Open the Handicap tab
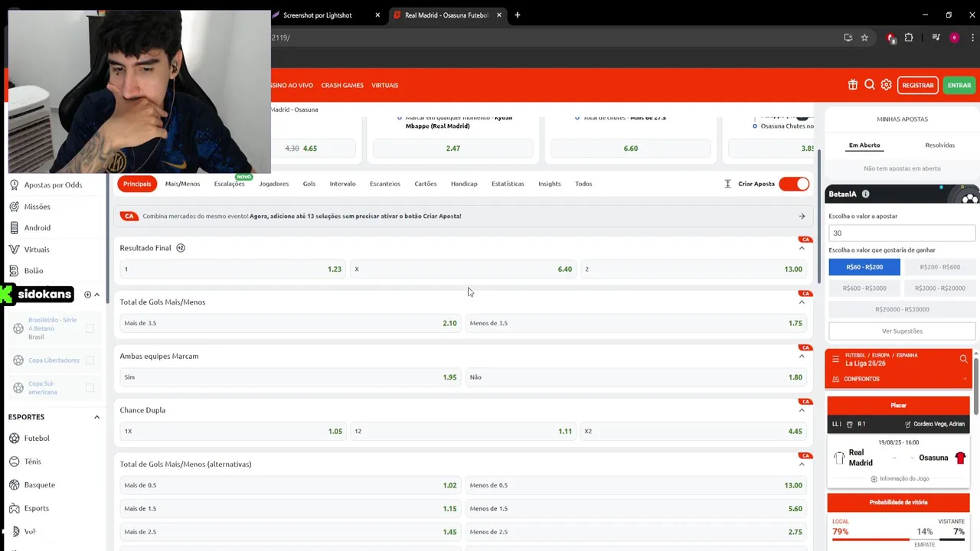 (464, 184)
